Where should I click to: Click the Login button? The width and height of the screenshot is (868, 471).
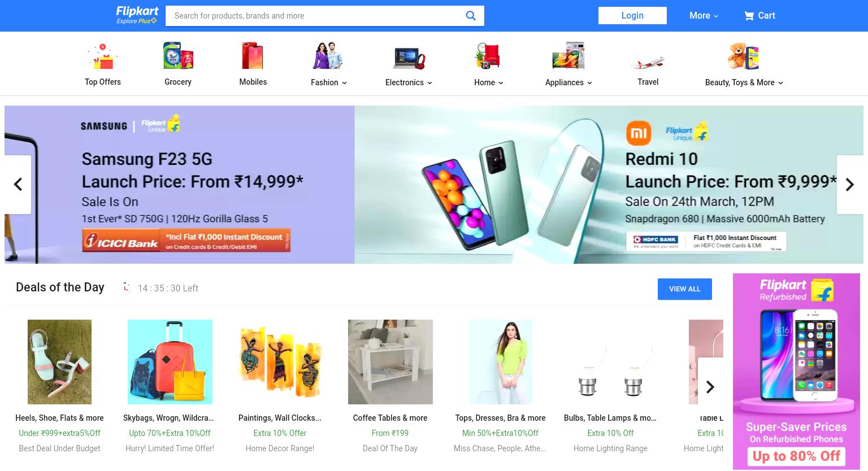[x=632, y=16]
